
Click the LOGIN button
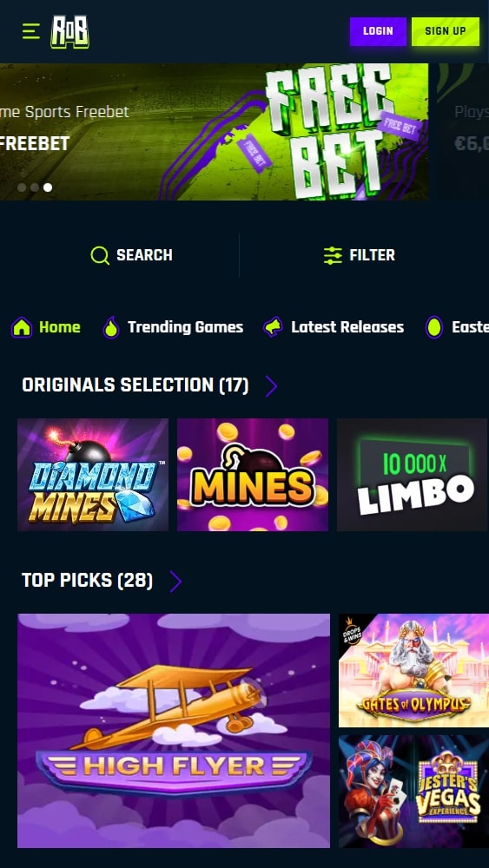pyautogui.click(x=378, y=31)
